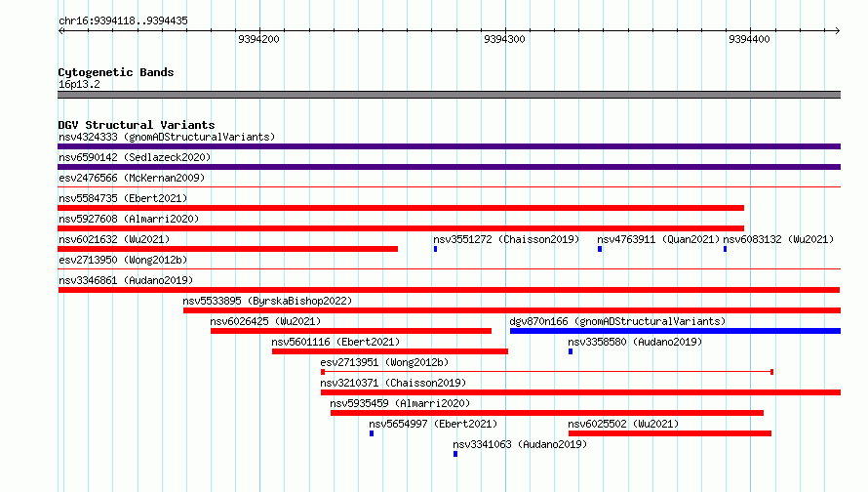Viewport: 868px width, 492px height.
Task: Select nsv3210371 (Chaisson2019) label
Action: coord(393,383)
